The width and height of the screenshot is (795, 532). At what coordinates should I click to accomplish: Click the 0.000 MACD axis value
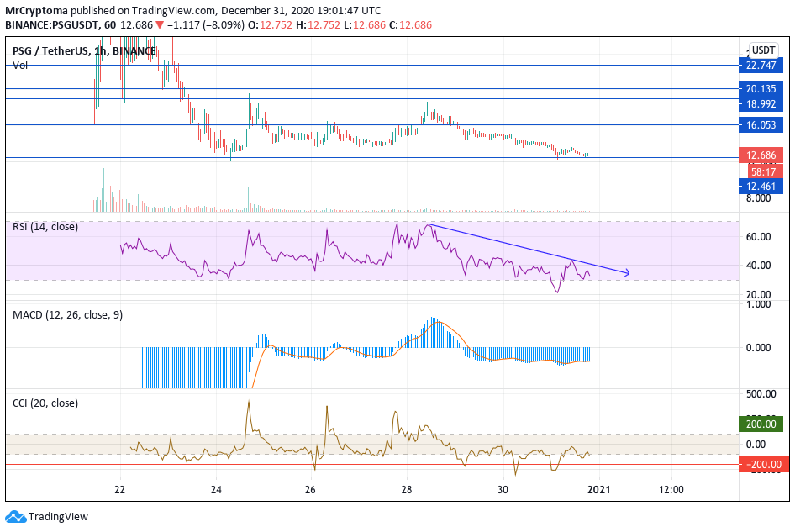(759, 347)
